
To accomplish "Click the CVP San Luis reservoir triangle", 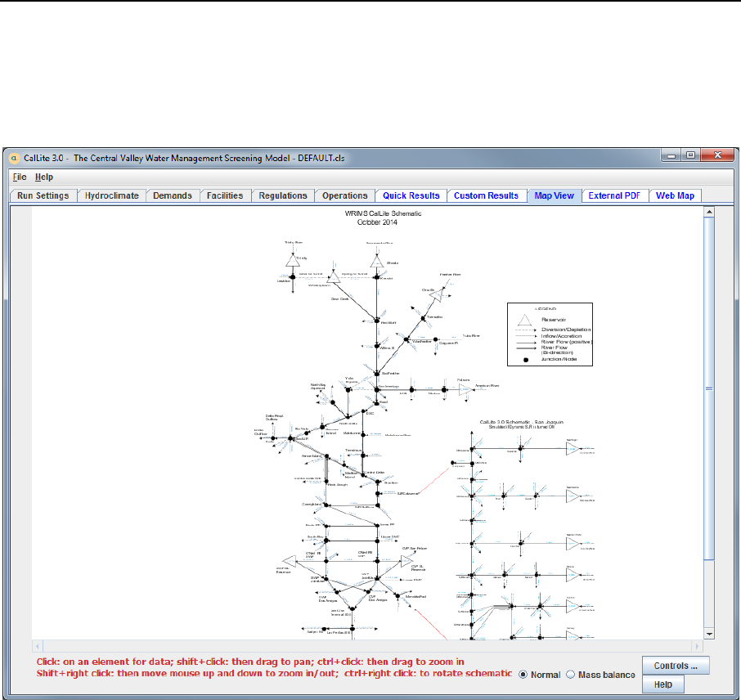I will coord(406,562).
